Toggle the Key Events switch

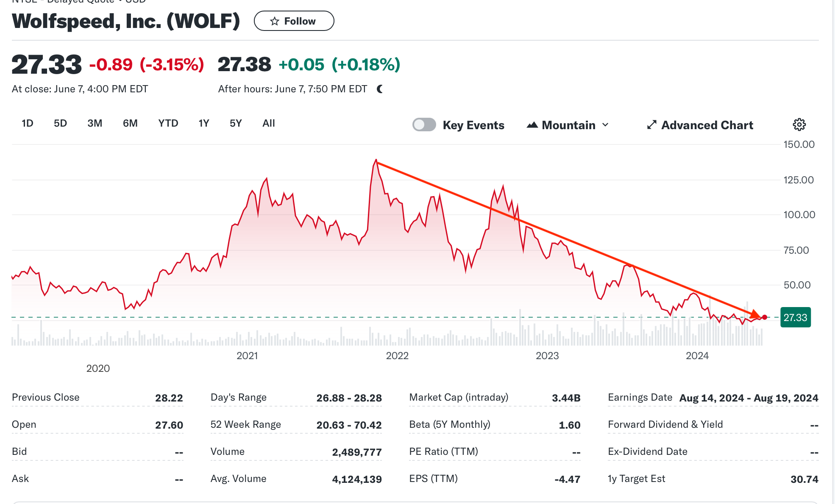click(424, 125)
